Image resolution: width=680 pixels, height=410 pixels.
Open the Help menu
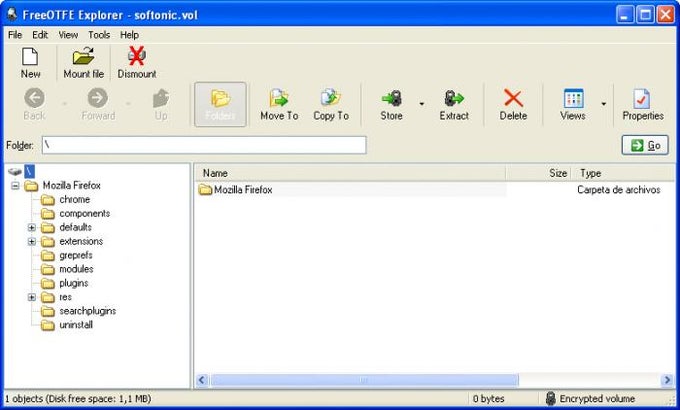click(129, 35)
